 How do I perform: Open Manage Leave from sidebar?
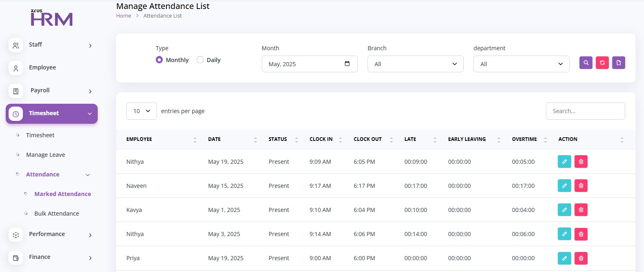coord(45,155)
